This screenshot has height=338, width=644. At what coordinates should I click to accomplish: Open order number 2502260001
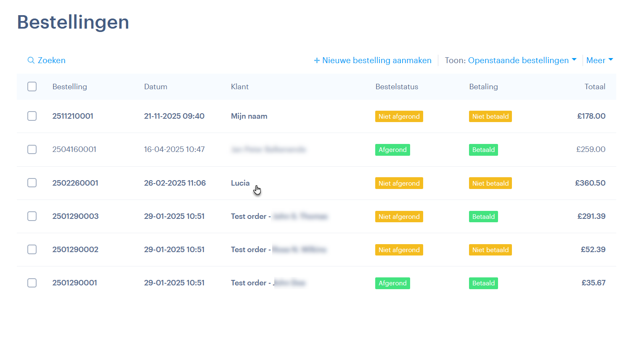point(75,183)
